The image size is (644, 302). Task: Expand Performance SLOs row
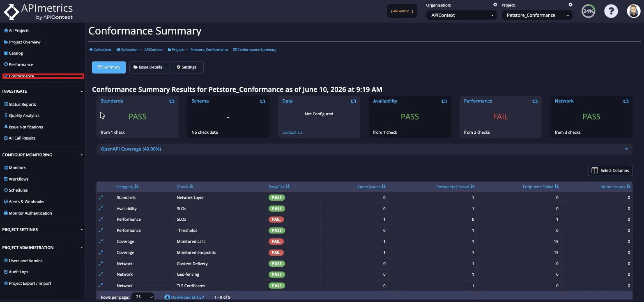pyautogui.click(x=101, y=219)
